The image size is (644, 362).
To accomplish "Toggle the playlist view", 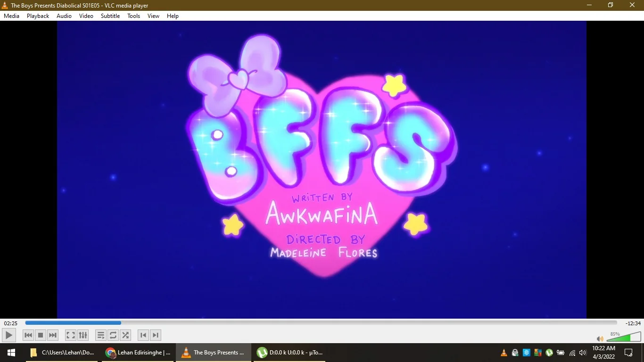I will coord(101,335).
